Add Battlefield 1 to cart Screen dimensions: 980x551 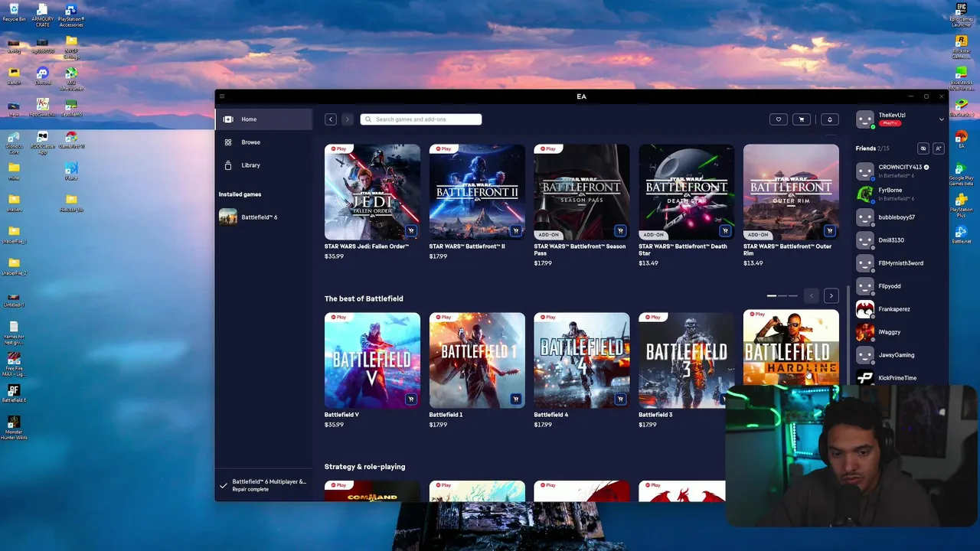coord(516,399)
